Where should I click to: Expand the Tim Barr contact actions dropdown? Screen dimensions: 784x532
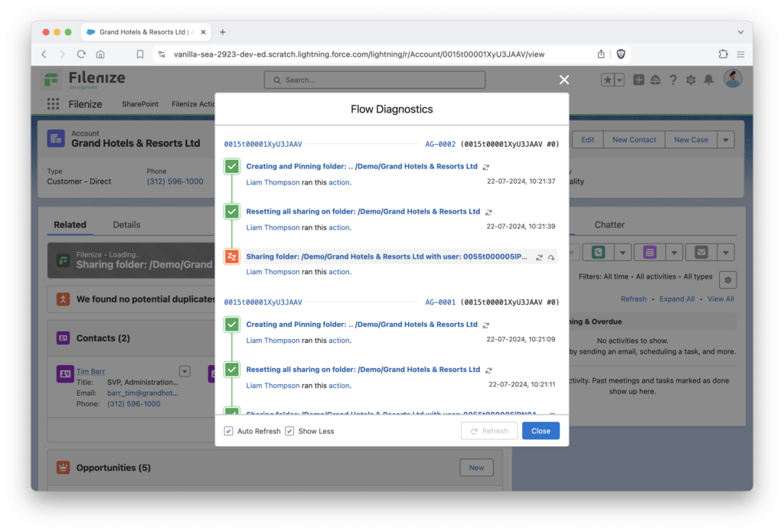185,371
